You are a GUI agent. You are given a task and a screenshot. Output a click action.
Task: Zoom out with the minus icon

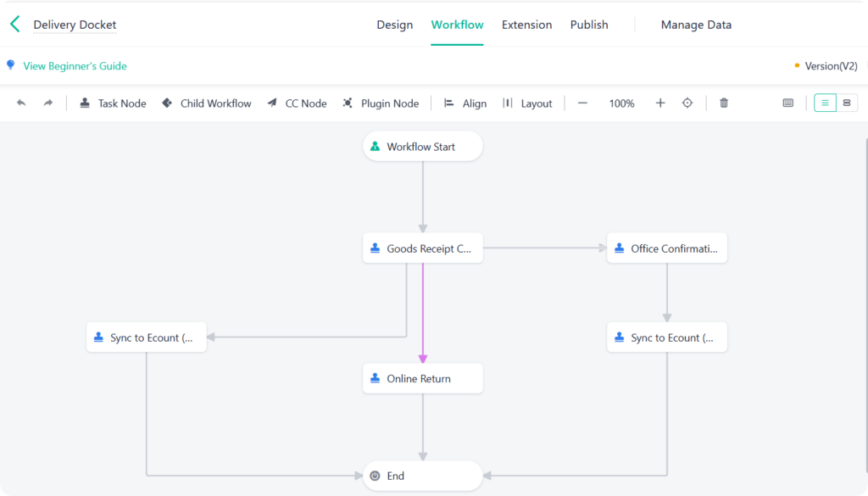tap(583, 103)
